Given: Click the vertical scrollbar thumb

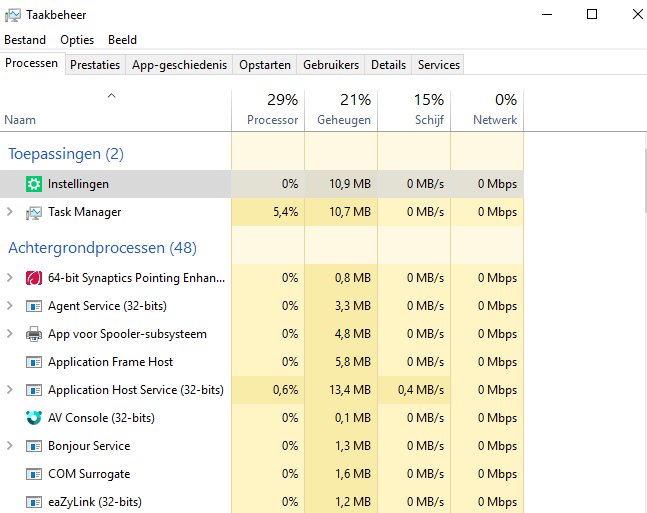Looking at the screenshot, I should coord(645,181).
